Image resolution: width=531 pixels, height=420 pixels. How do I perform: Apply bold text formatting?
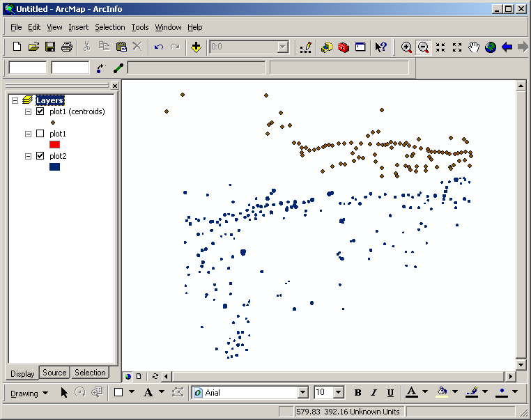[357, 393]
